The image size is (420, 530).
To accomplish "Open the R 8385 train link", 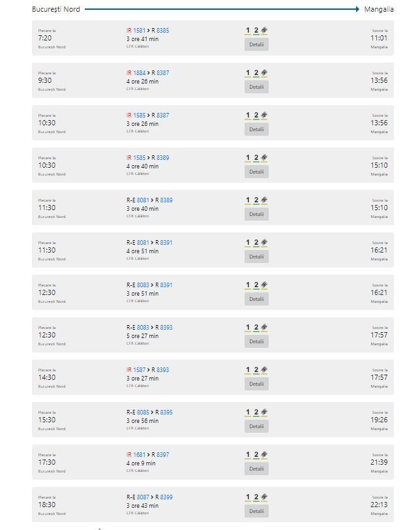I will (x=160, y=31).
